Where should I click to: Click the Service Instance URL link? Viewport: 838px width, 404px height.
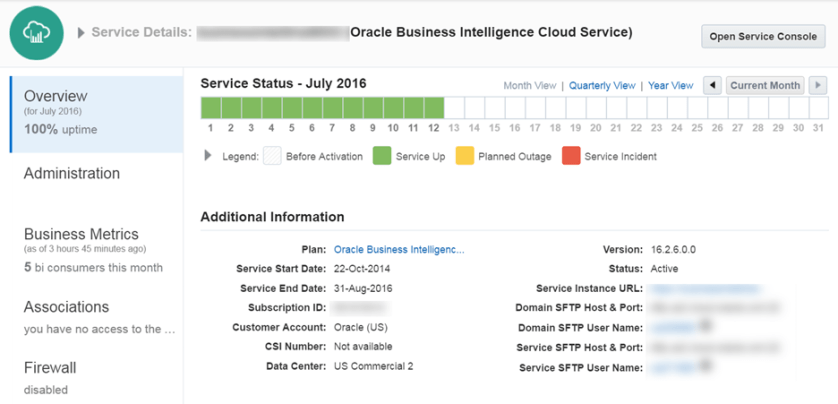pos(690,288)
